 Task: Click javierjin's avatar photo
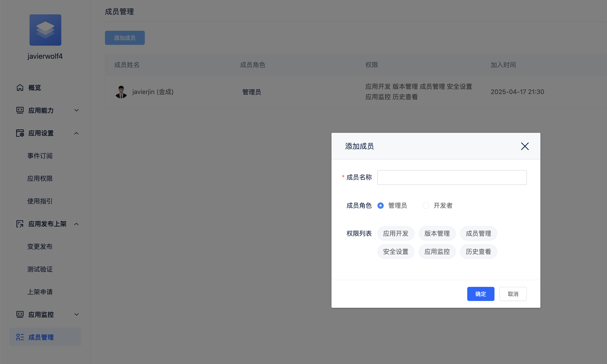coord(121,92)
